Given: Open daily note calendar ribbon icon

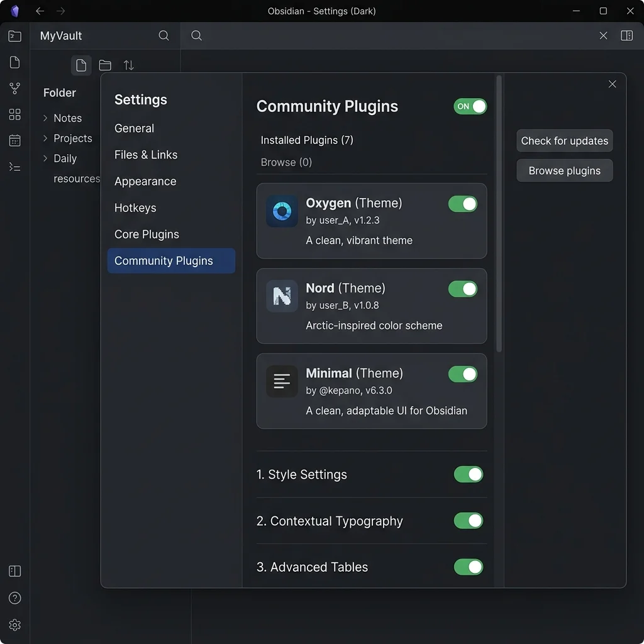Looking at the screenshot, I should click(15, 140).
